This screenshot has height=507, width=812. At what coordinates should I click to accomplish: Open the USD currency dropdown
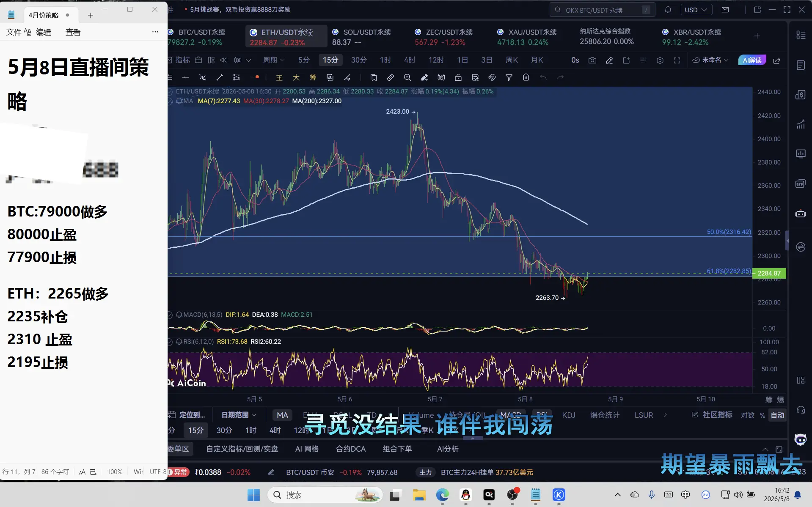tap(696, 10)
